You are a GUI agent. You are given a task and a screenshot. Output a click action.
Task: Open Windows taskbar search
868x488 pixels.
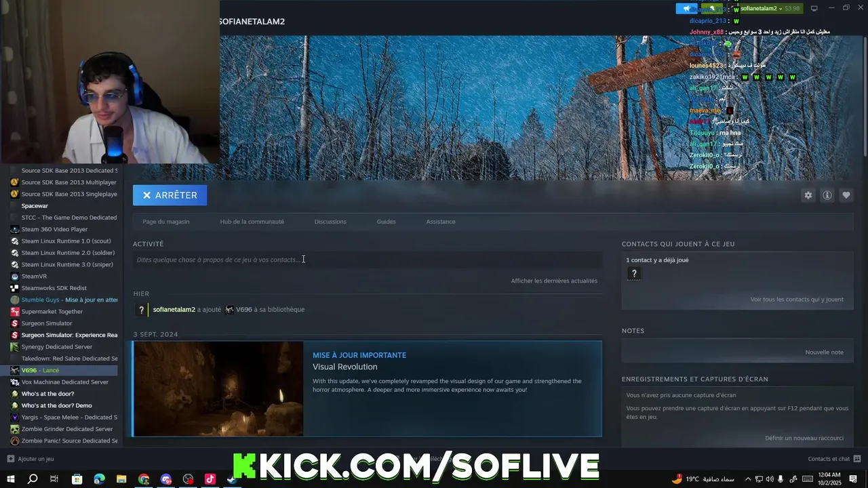[32, 479]
